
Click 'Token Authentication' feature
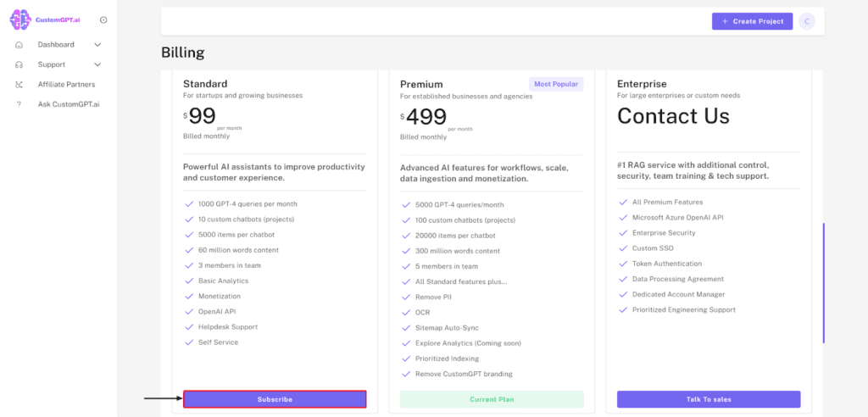coord(667,264)
